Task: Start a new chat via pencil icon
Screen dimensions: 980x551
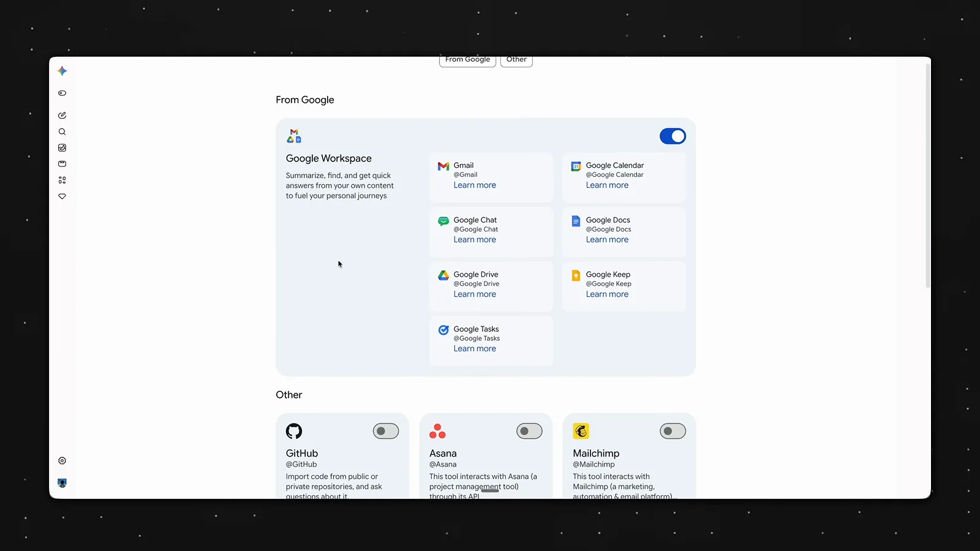Action: pos(62,115)
